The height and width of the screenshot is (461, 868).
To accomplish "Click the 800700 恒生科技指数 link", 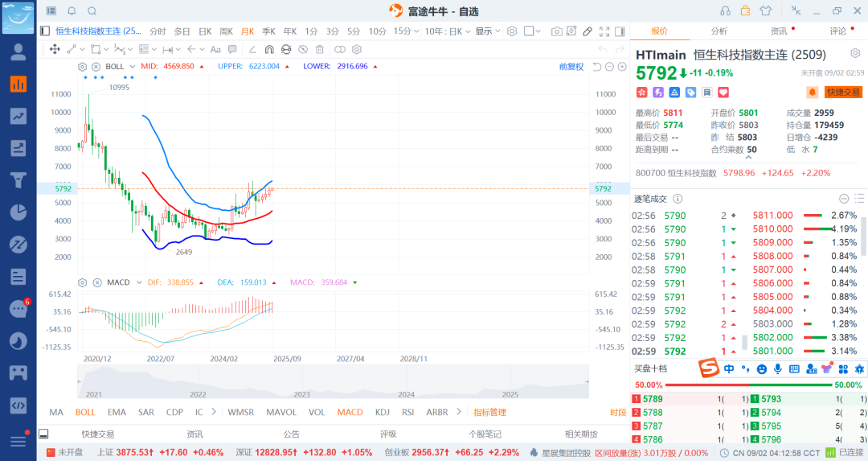I will 676,173.
